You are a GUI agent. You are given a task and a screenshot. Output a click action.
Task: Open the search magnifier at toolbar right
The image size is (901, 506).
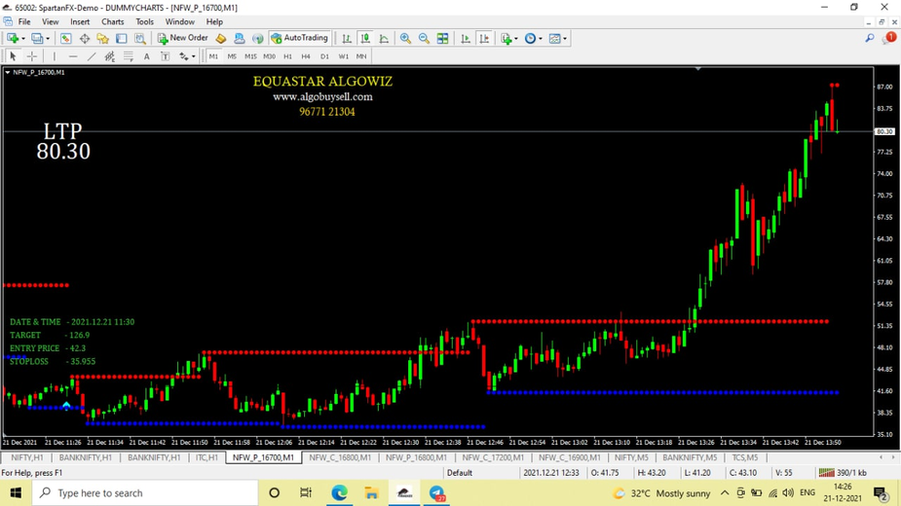coord(870,38)
